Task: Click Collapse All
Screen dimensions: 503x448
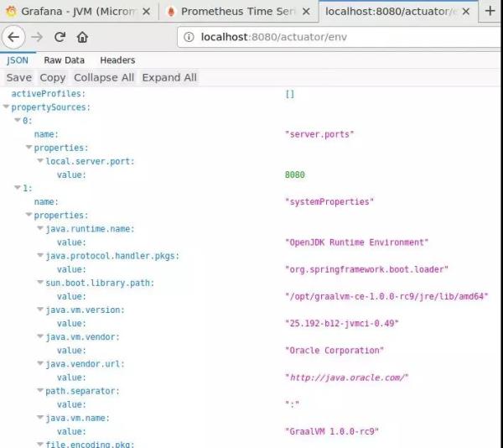Action: tap(104, 78)
